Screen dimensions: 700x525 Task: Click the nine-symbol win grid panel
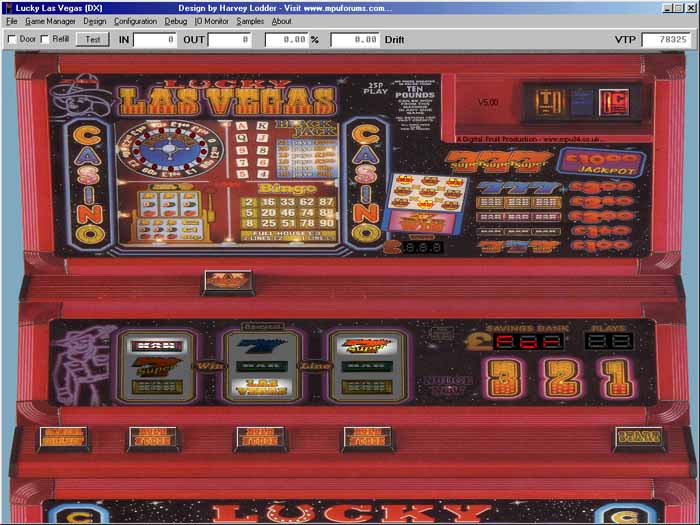click(426, 192)
